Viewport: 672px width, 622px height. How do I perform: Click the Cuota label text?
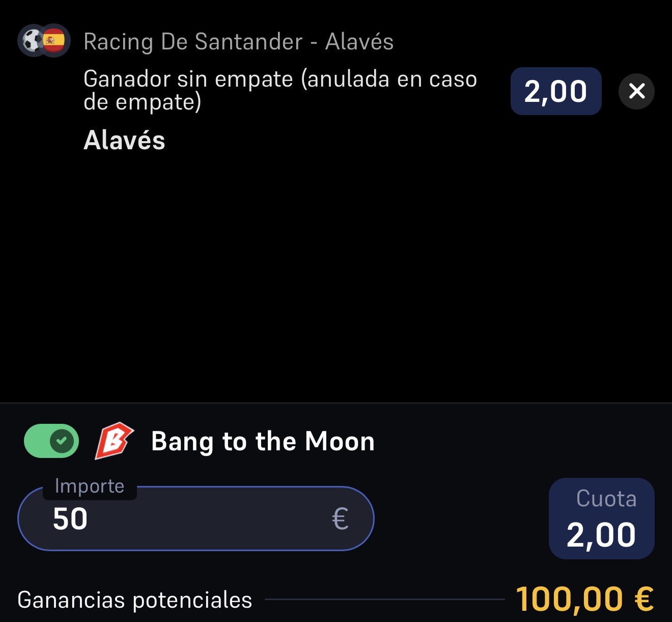[606, 499]
